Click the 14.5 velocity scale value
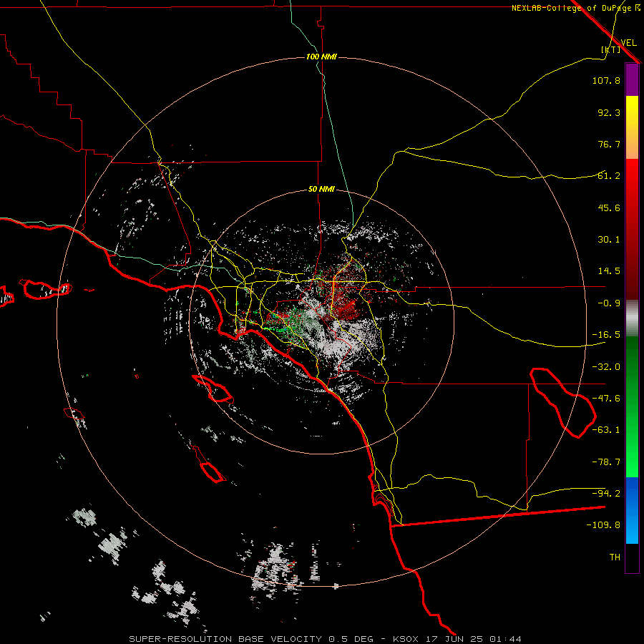This screenshot has height=644, width=644. click(x=609, y=271)
